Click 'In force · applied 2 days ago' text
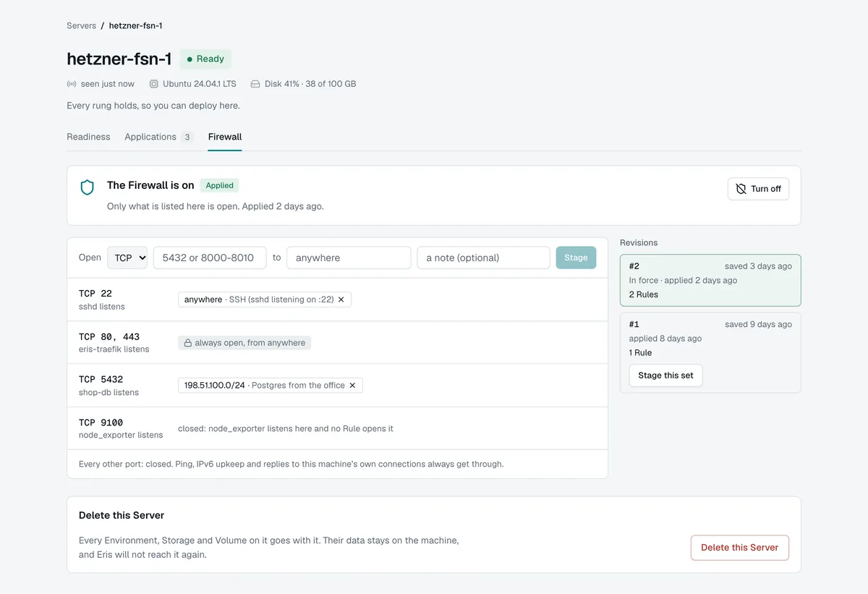Viewport: 868px width, 594px height. (683, 281)
